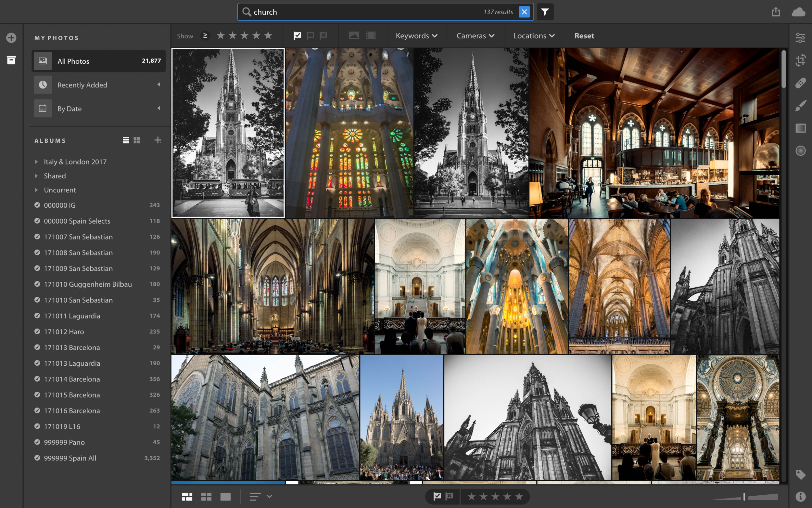Open the Cameras dropdown filter
This screenshot has width=812, height=508.
click(x=475, y=35)
